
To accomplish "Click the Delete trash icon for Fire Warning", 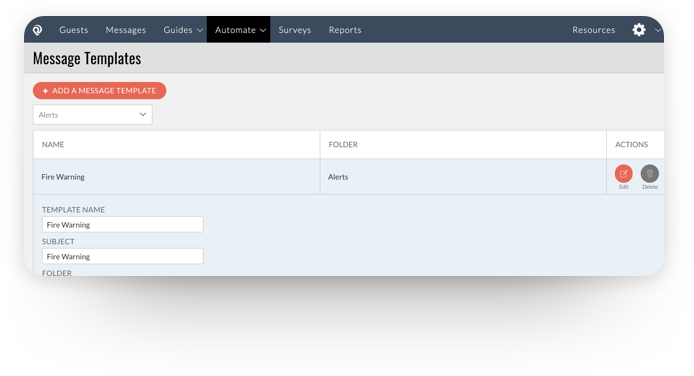I will (650, 173).
